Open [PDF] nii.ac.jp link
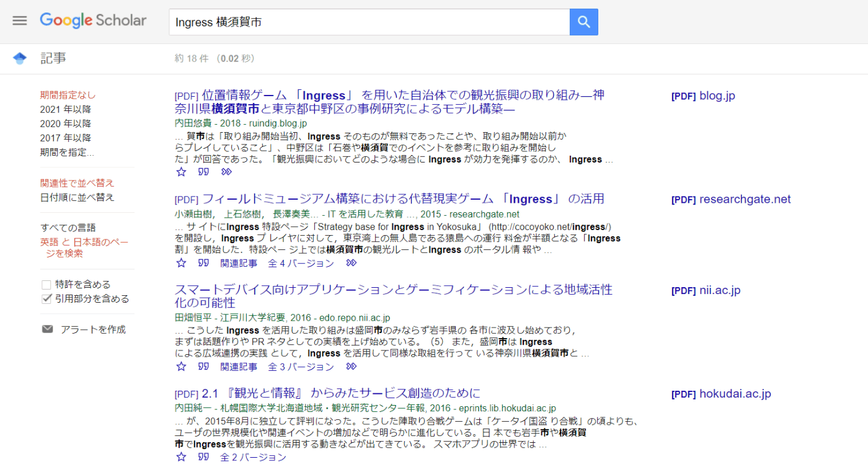The height and width of the screenshot is (472, 868). (x=706, y=290)
